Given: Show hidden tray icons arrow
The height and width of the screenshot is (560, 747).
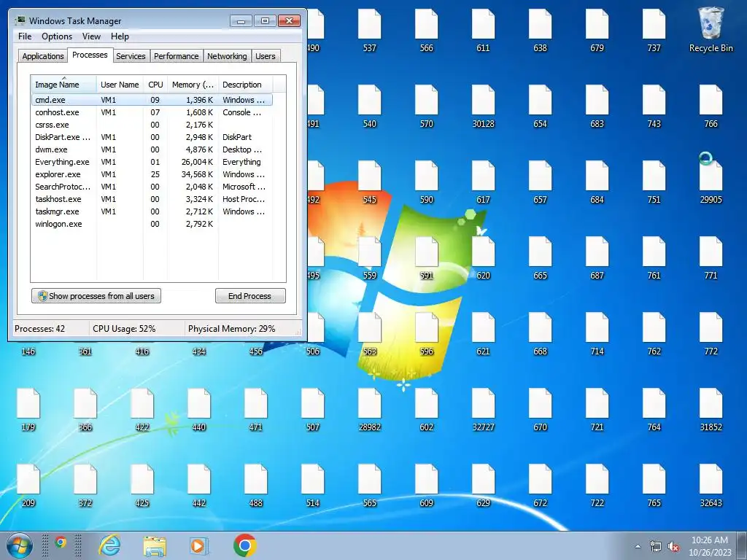Looking at the screenshot, I should click(638, 547).
